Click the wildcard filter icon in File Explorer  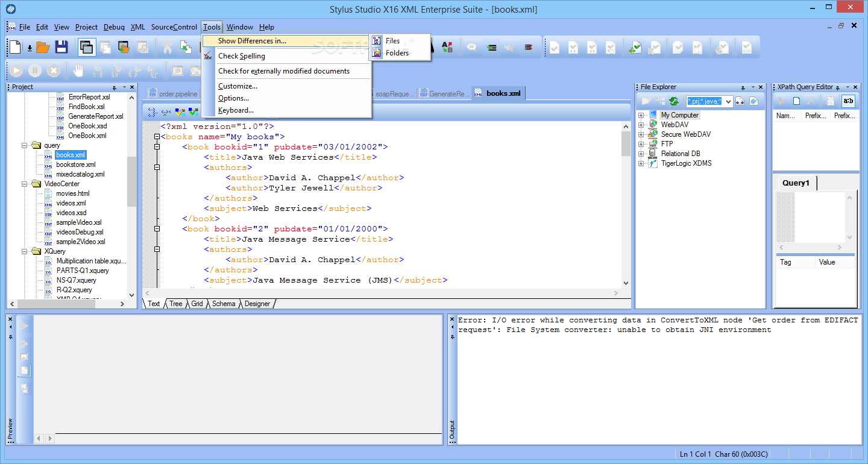pos(740,101)
